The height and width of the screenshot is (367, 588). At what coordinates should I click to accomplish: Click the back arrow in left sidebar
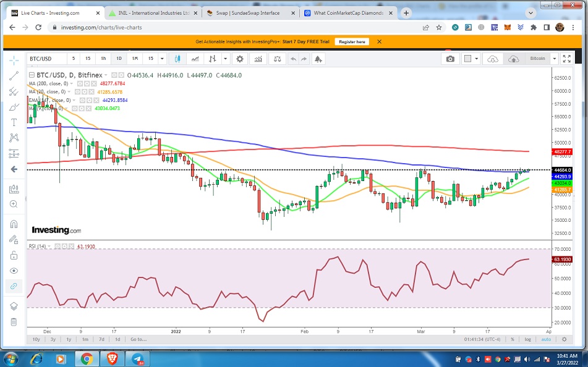14,169
